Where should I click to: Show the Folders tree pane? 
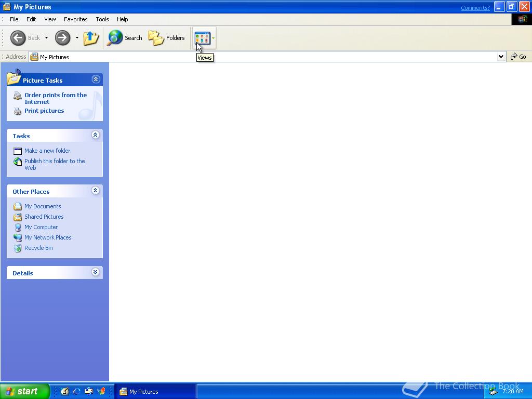coord(166,37)
